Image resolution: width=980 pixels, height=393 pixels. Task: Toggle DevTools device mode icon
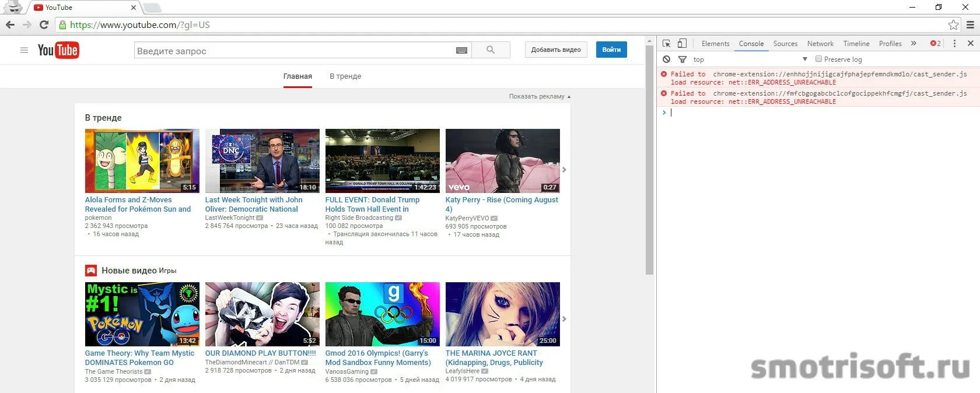point(682,43)
